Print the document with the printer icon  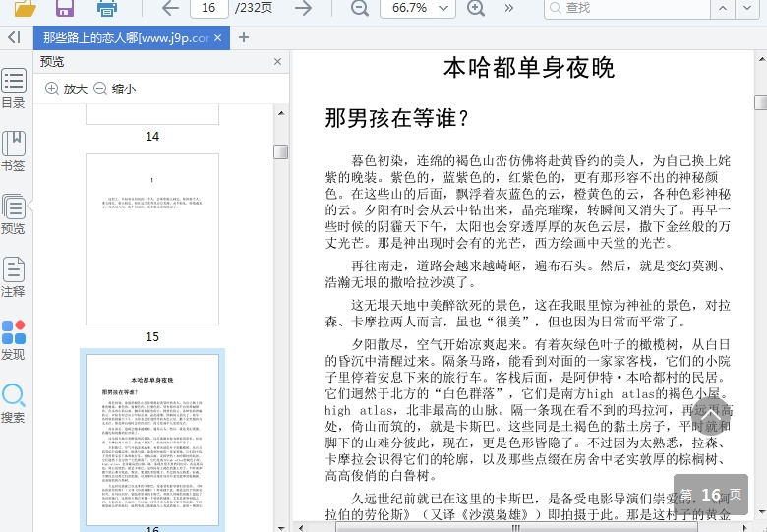pyautogui.click(x=107, y=9)
